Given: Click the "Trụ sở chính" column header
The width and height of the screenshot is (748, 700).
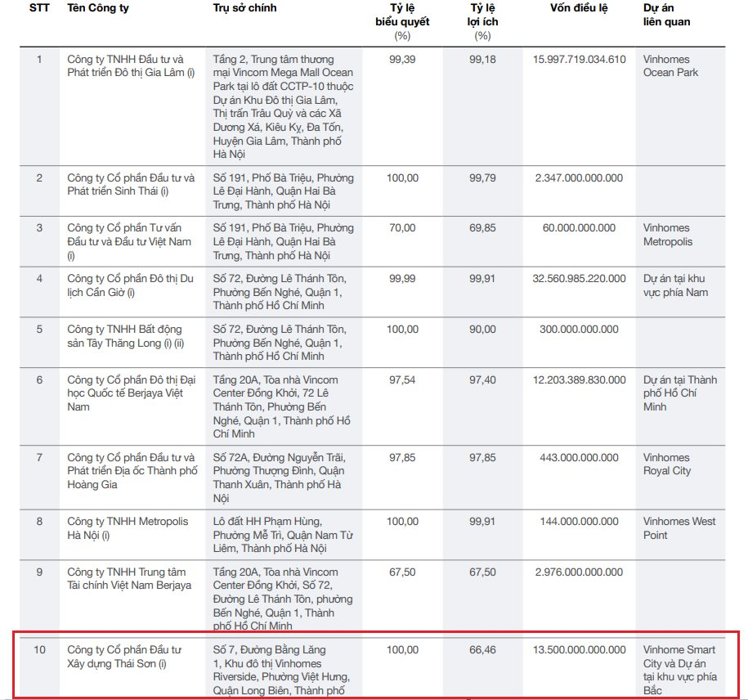Looking at the screenshot, I should coord(244,8).
